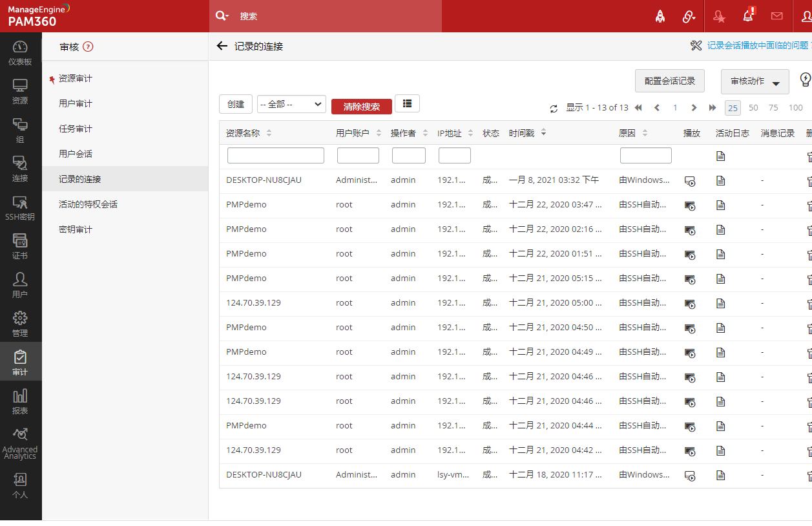812x526 pixels.
Task: Click the mail envelope icon in header
Action: pyautogui.click(x=776, y=16)
